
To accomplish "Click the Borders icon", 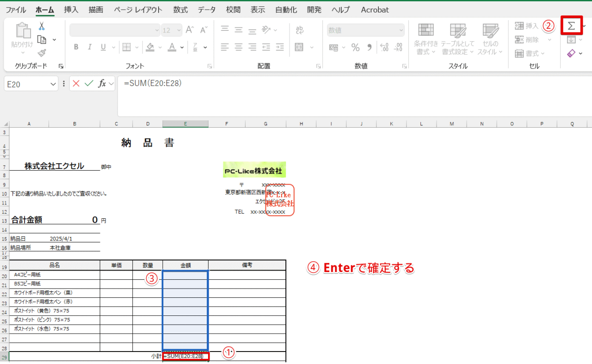I will 126,47.
